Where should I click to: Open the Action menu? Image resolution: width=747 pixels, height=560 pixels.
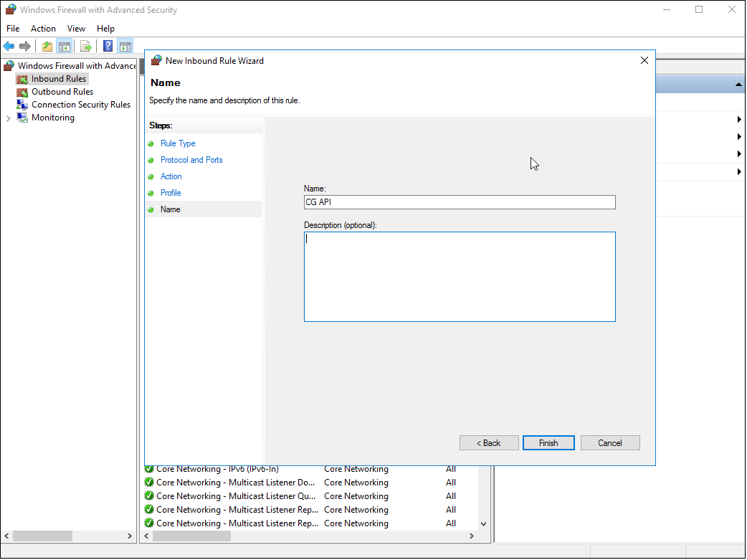[43, 29]
